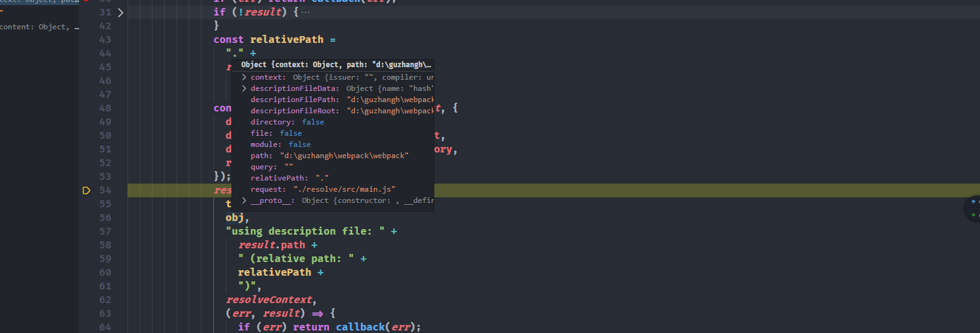The image size is (980, 333).
Task: Click resolveContext argument on line 62
Action: coord(269,300)
